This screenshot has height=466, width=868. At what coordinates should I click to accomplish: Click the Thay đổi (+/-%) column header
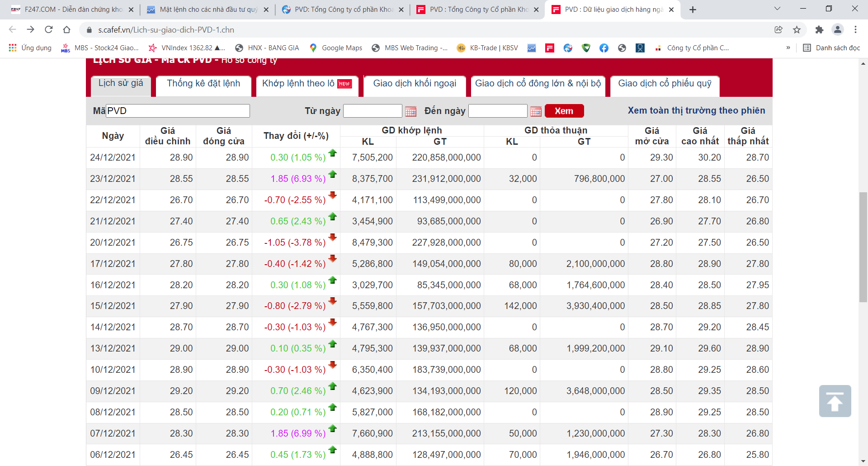296,136
